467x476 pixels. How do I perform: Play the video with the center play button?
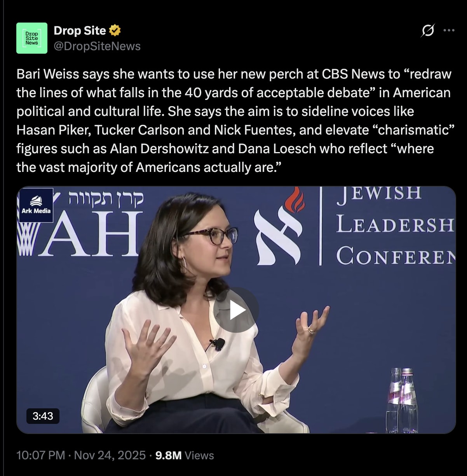(x=236, y=310)
